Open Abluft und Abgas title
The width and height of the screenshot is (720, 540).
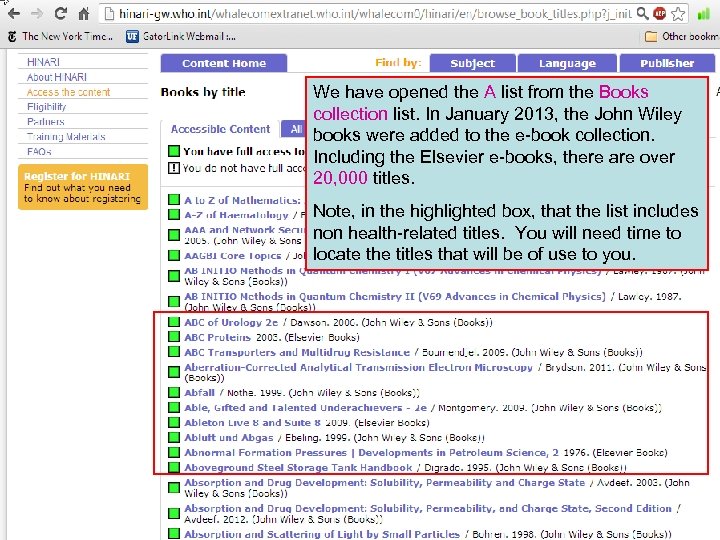[229, 438]
